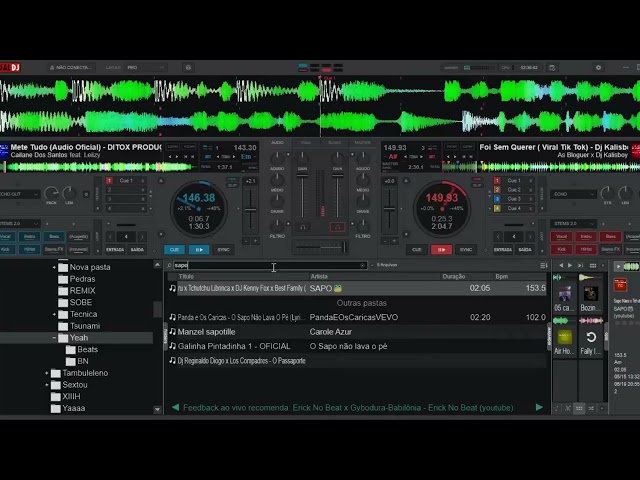Trigger right deck hot cue 2 (orange)

click(x=497, y=190)
